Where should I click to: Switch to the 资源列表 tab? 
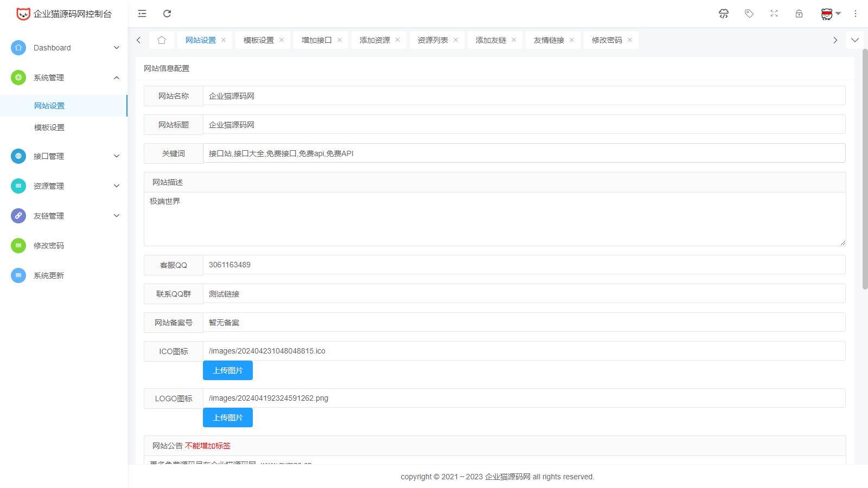pyautogui.click(x=432, y=40)
